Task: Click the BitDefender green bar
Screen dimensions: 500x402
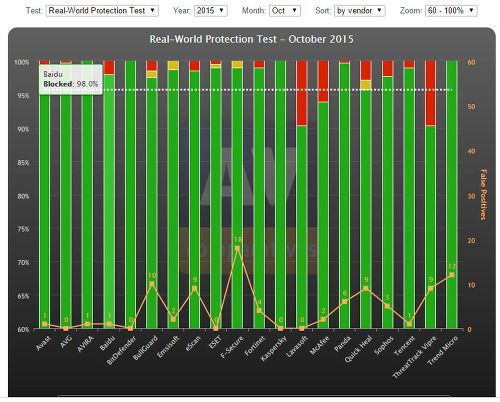Action: 130,195
